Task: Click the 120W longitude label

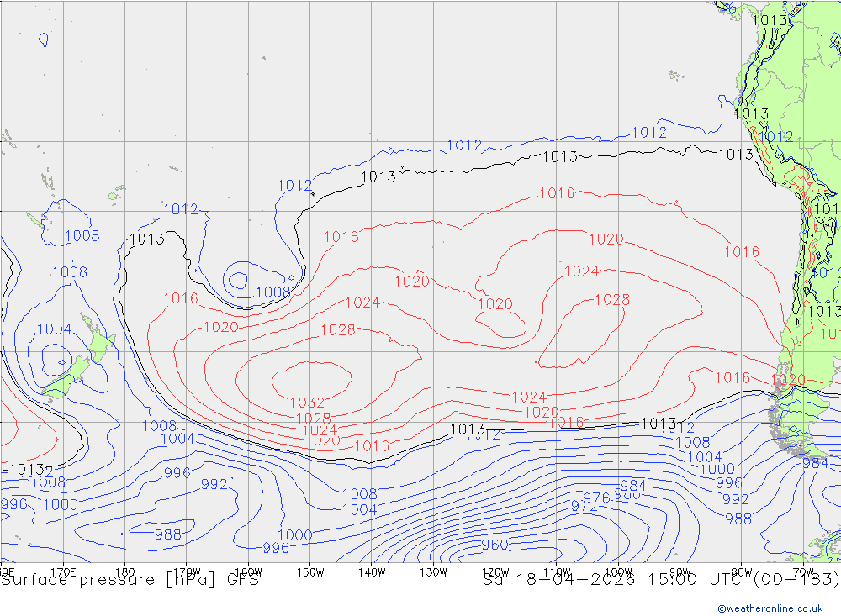Action: coord(495,572)
